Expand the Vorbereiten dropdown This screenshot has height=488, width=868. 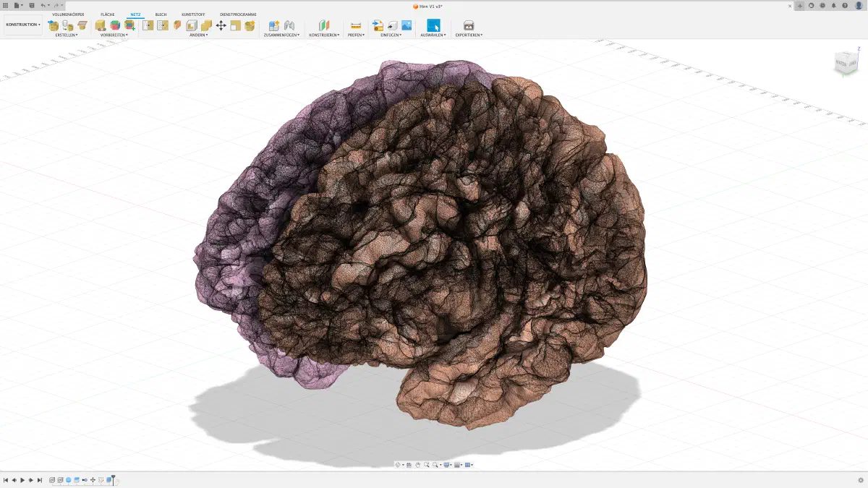click(x=112, y=33)
